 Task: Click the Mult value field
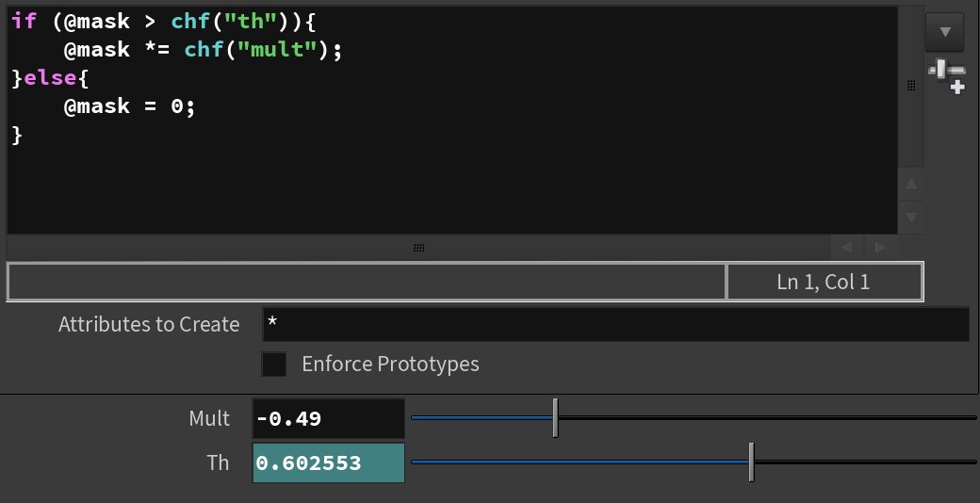pos(329,418)
